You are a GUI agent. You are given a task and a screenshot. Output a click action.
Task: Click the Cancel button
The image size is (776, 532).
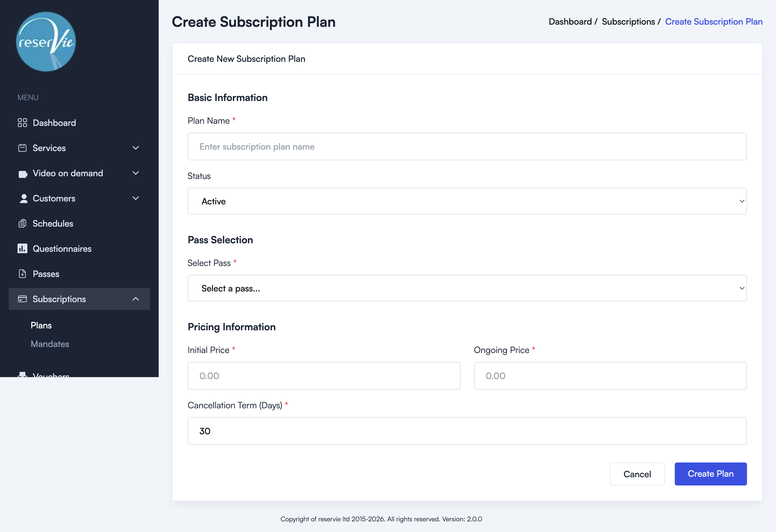(637, 474)
